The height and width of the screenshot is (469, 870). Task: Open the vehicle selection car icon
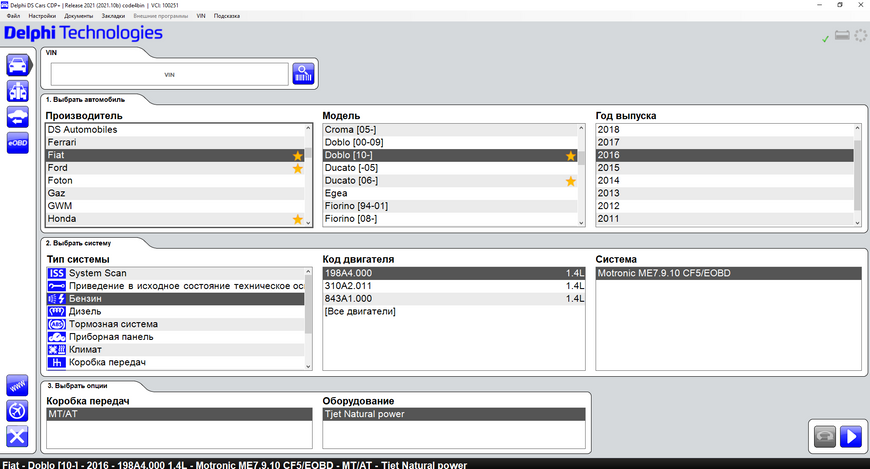[x=18, y=65]
